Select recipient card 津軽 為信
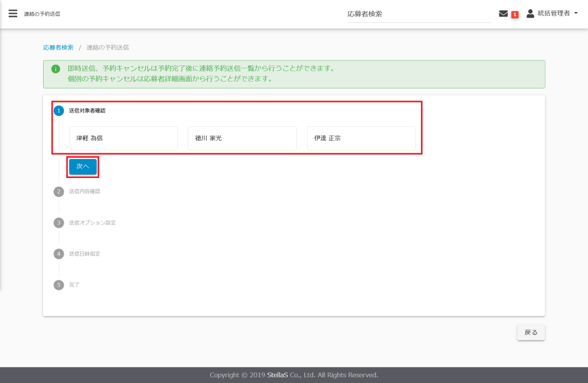Viewport: 588px width, 383px height. click(123, 138)
